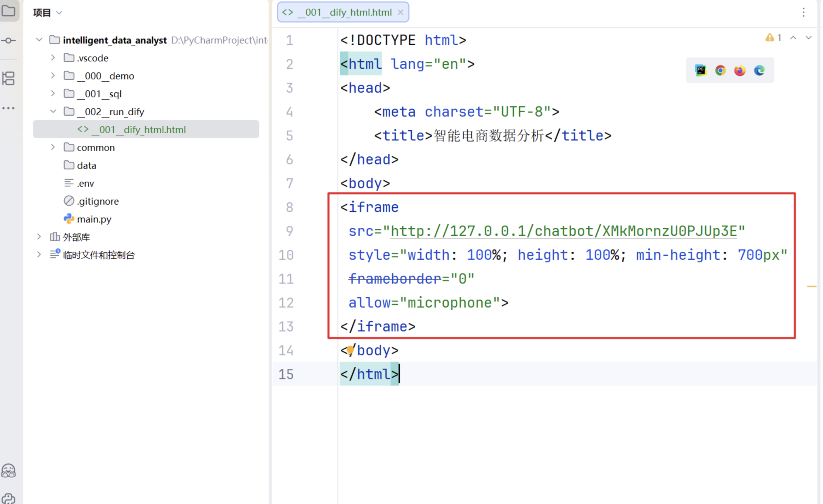823x504 pixels.
Task: Open the Structure tool window icon
Action: pos(8,78)
